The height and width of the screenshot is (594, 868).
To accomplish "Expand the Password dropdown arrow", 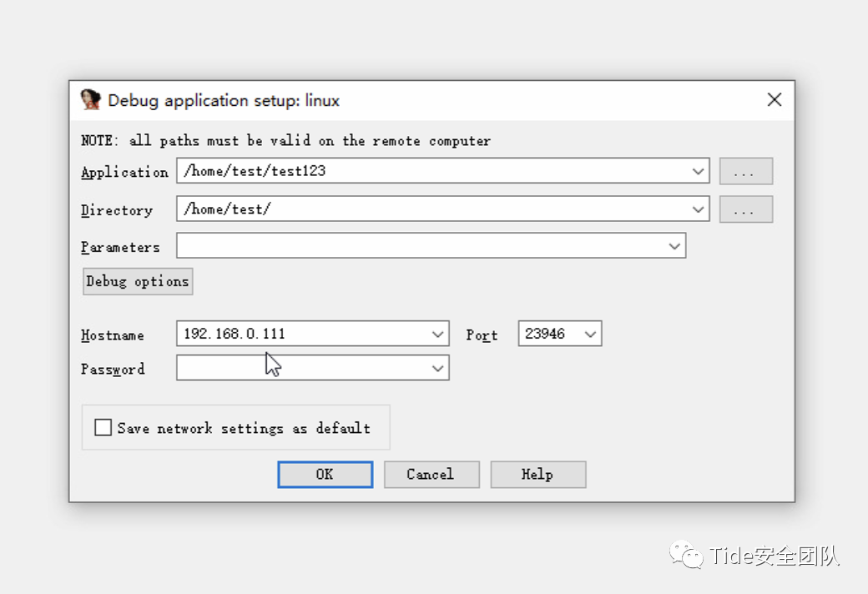I will 438,368.
